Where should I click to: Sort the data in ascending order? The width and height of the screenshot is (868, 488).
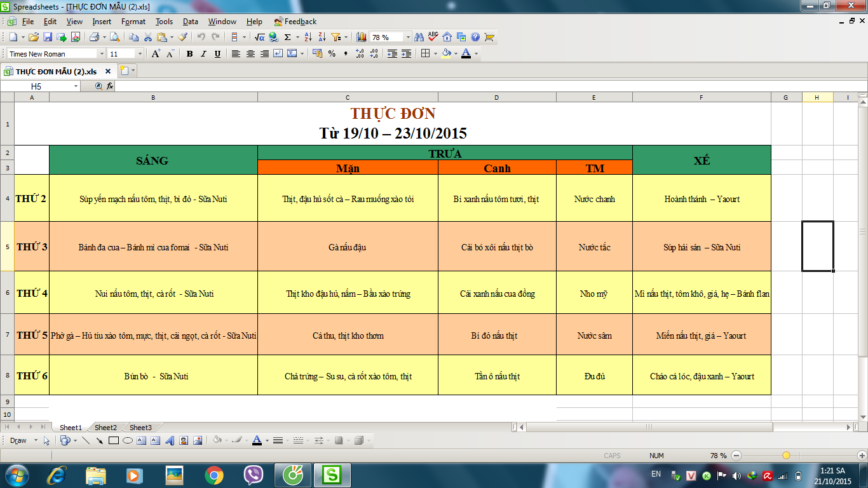[309, 37]
